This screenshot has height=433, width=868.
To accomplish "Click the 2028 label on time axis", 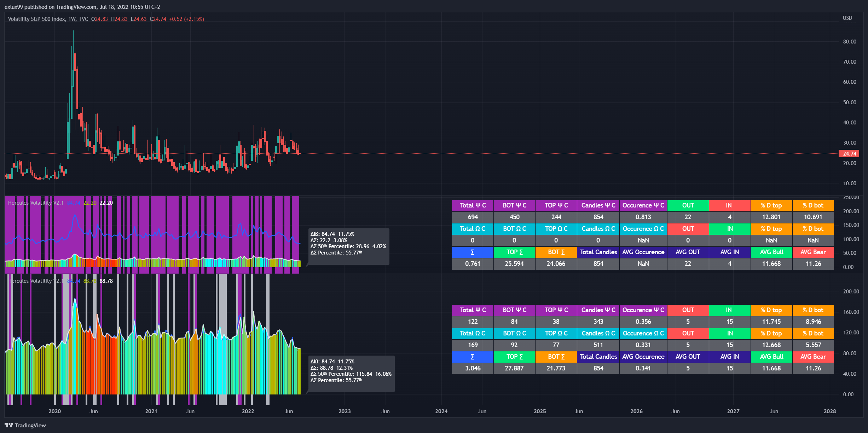I will tap(829, 411).
